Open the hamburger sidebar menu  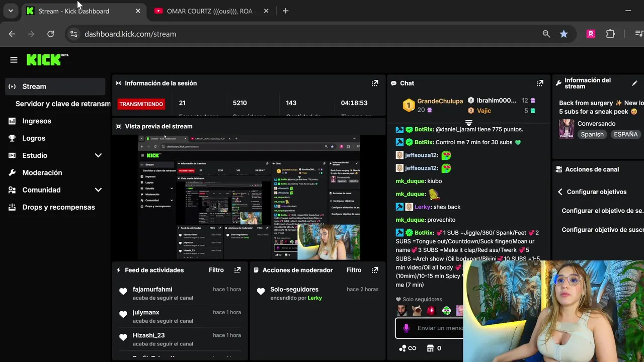tap(14, 60)
